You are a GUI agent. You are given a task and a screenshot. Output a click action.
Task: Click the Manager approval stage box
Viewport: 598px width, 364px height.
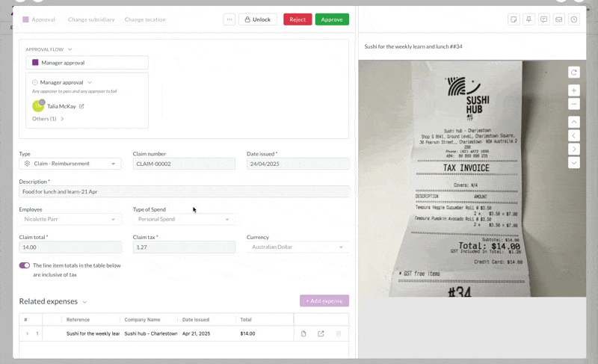click(x=87, y=63)
